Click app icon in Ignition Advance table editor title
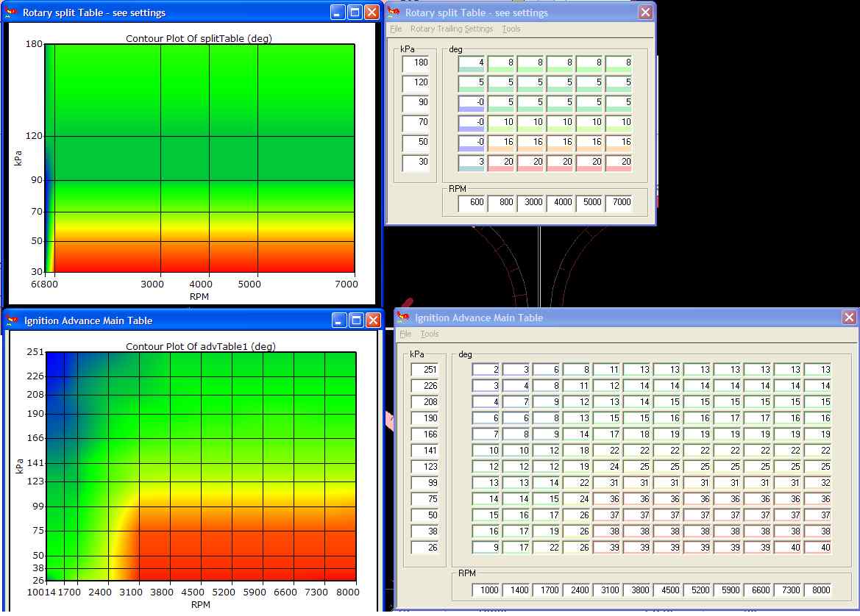This screenshot has width=860, height=616. [403, 318]
